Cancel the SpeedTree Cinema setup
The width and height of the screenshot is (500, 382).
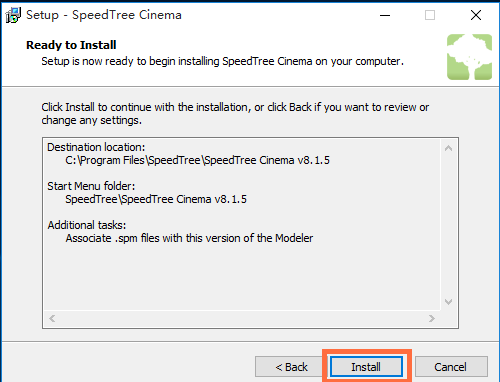(451, 367)
